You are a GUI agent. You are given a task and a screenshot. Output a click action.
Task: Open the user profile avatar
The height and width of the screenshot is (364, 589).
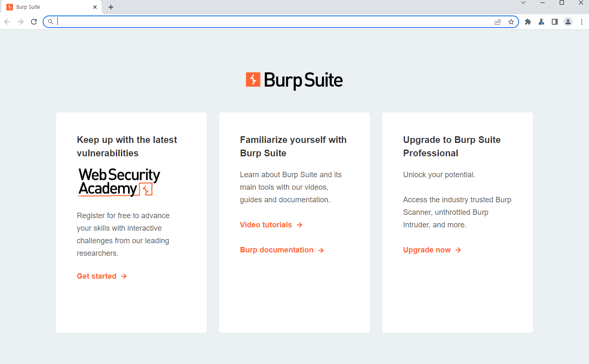(568, 22)
